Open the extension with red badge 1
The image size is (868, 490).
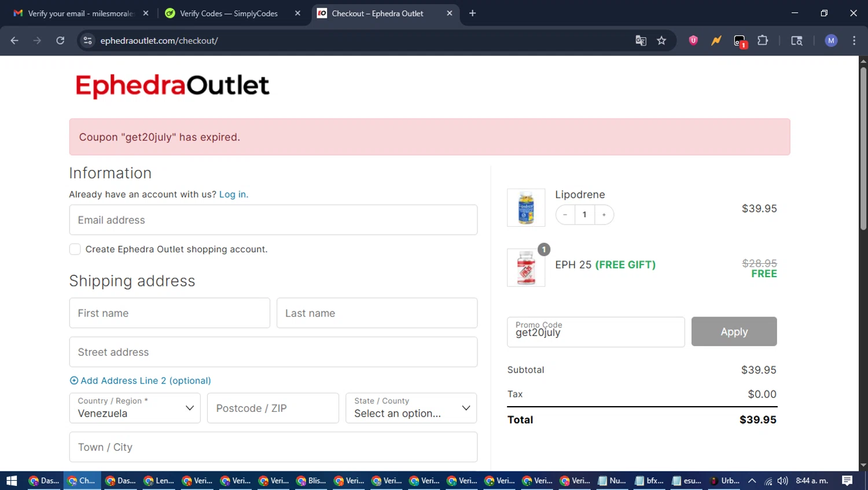coord(740,41)
